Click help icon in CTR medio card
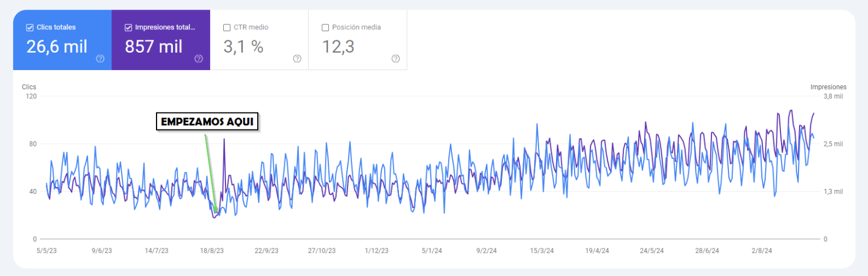The width and height of the screenshot is (868, 276). point(297,59)
